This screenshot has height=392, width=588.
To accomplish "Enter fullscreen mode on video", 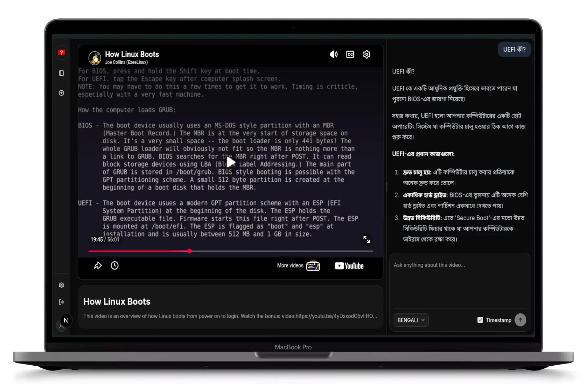I will click(367, 239).
